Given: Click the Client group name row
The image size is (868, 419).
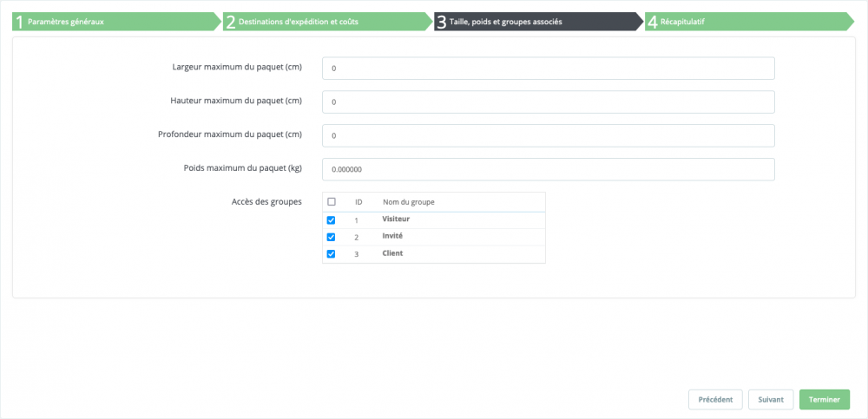Looking at the screenshot, I should (x=434, y=254).
